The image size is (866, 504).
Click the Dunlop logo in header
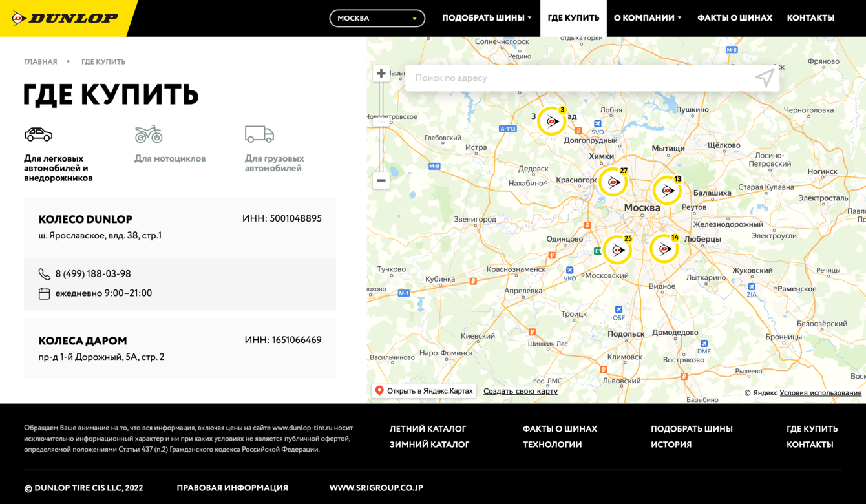[x=65, y=18]
